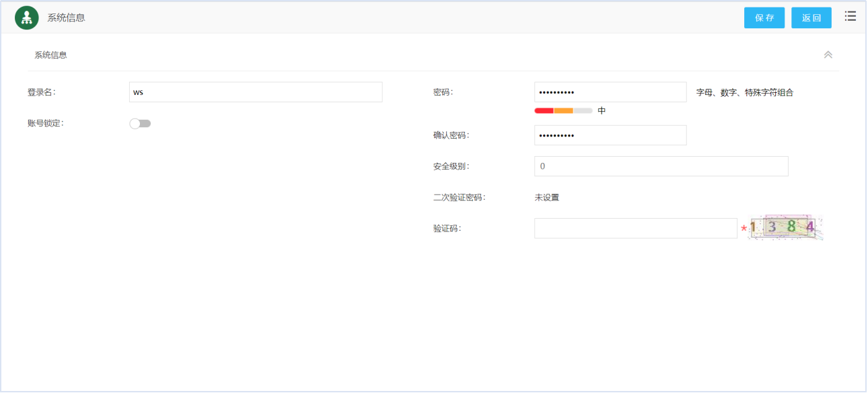Enable the 账号锁定 account lock toggle
The image size is (868, 393).
(141, 122)
